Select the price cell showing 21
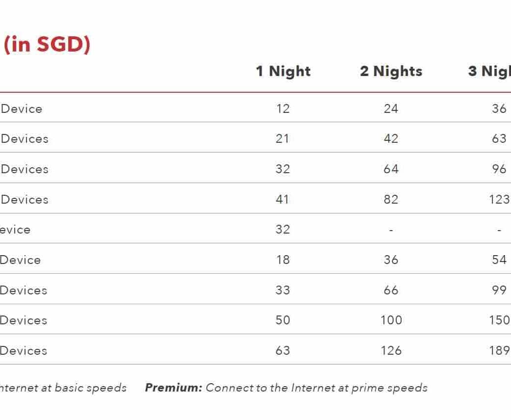The height and width of the screenshot is (420, 511). 282,139
